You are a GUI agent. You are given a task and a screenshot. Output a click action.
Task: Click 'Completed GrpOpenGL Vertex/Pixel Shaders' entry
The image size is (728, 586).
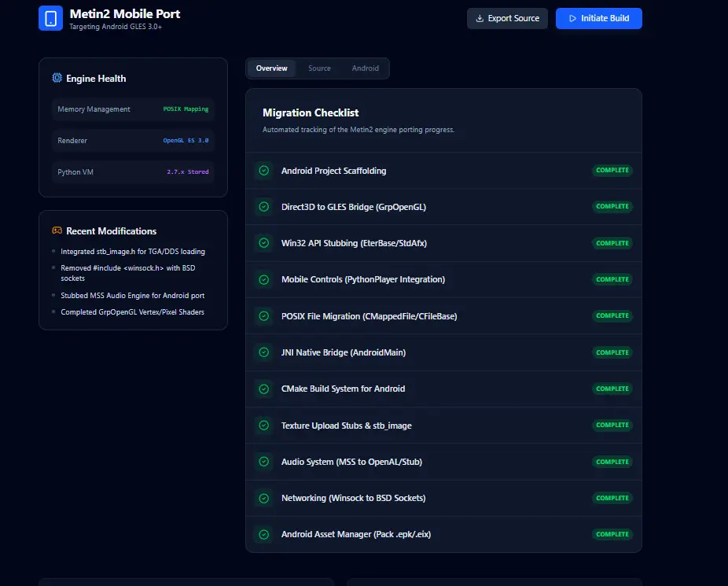132,312
